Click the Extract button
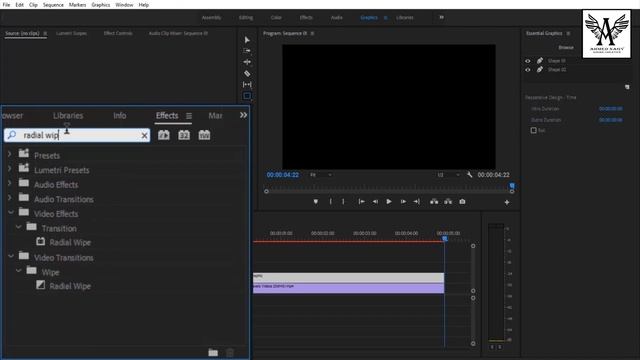Image resolution: width=640 pixels, height=360 pixels. [448, 202]
